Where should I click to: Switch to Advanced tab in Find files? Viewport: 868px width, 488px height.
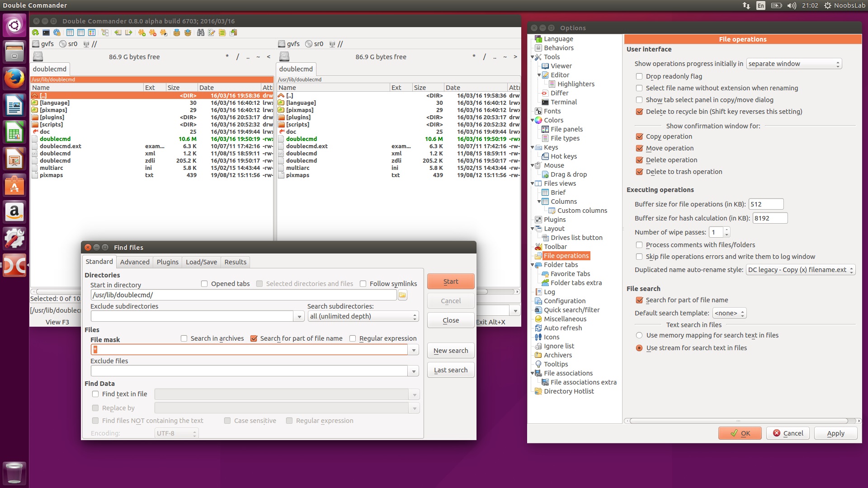pos(135,262)
